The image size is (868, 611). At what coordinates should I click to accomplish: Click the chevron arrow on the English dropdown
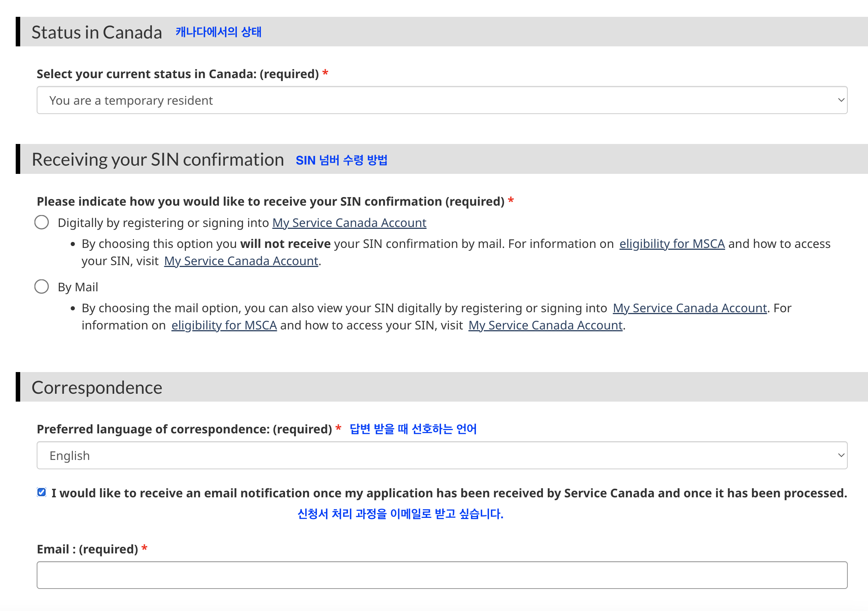pyautogui.click(x=841, y=455)
